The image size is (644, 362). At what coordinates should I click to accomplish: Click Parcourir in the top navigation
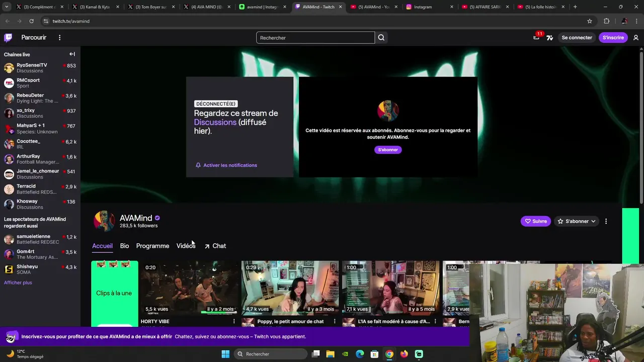tap(34, 38)
